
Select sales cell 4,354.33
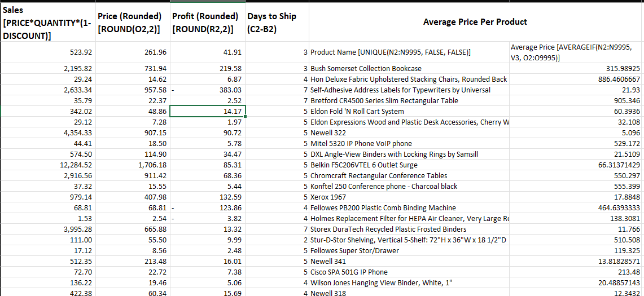coord(47,132)
